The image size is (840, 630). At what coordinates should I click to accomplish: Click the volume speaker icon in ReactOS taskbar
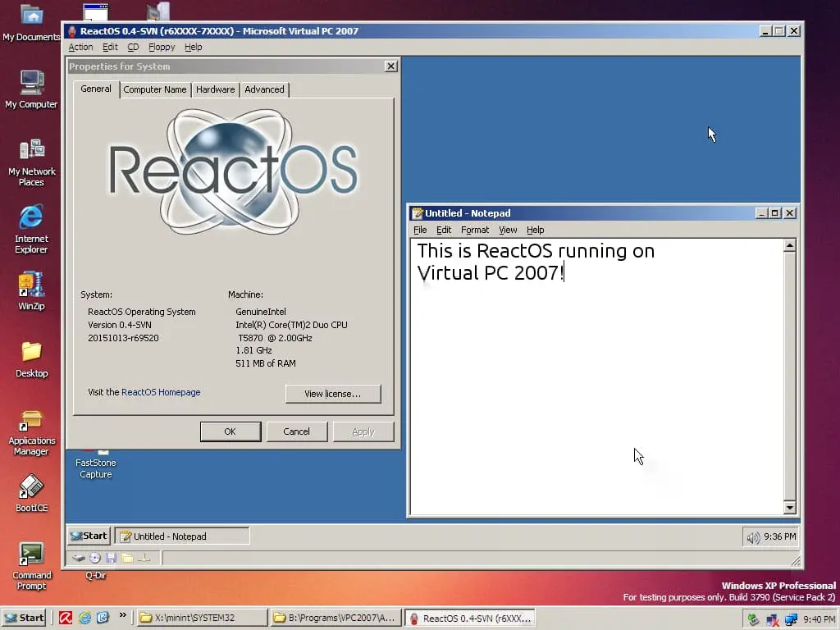pyautogui.click(x=751, y=536)
